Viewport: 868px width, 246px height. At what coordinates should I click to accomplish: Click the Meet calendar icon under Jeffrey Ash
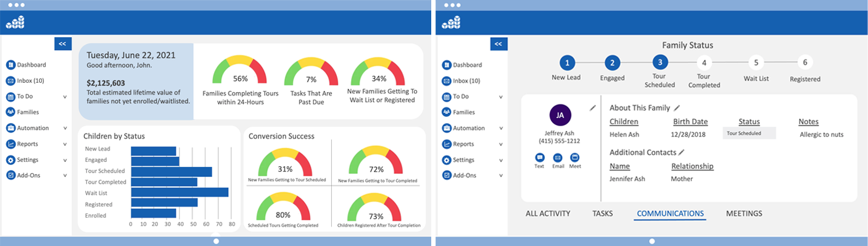(575, 158)
